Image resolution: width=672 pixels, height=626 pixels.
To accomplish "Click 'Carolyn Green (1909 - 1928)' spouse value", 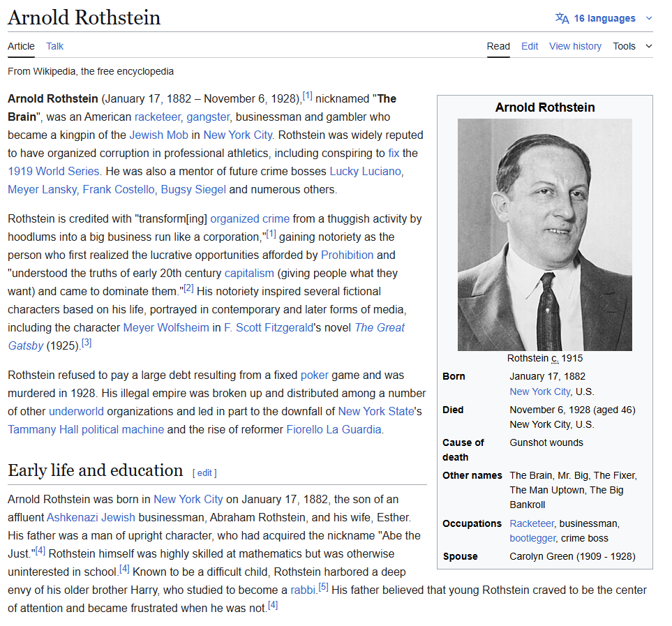I will [573, 556].
